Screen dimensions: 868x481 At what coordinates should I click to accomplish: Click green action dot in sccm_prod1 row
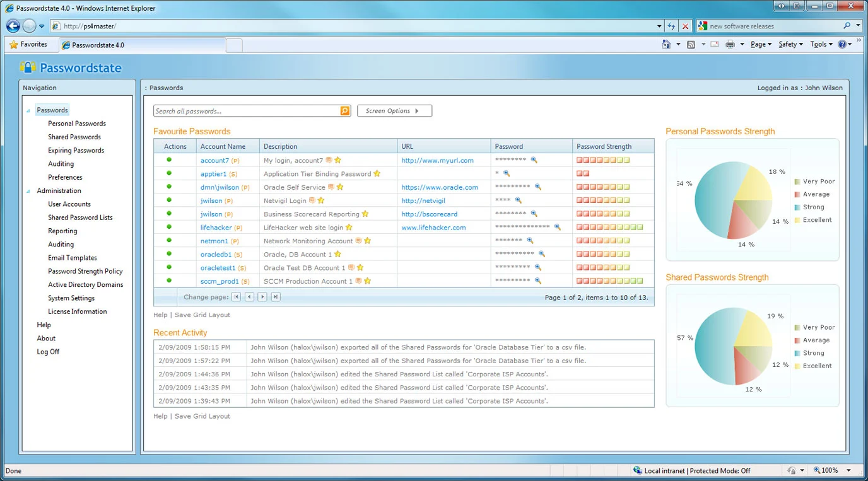[x=169, y=281]
